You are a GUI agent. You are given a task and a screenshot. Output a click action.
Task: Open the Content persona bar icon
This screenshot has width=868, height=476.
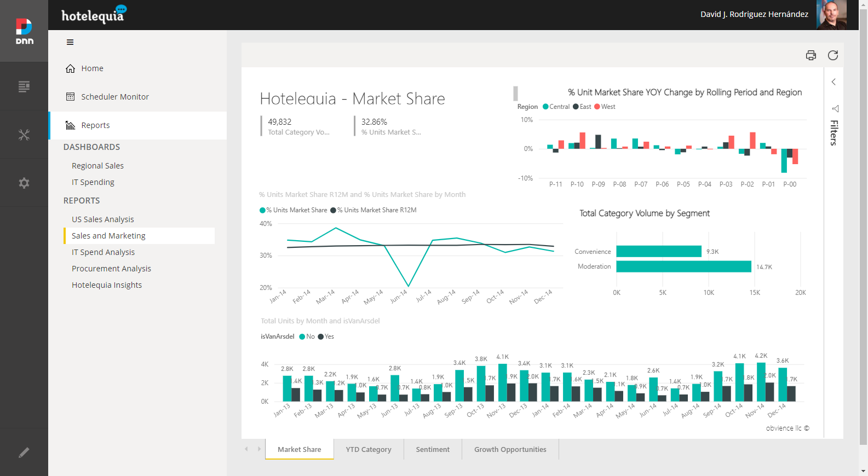tap(24, 86)
